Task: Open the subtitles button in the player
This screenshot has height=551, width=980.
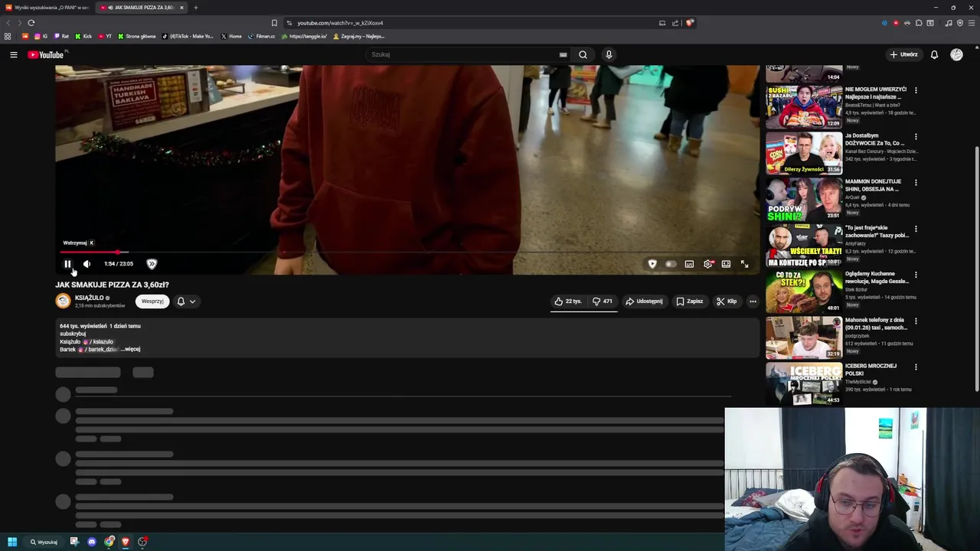Action: pyautogui.click(x=689, y=264)
